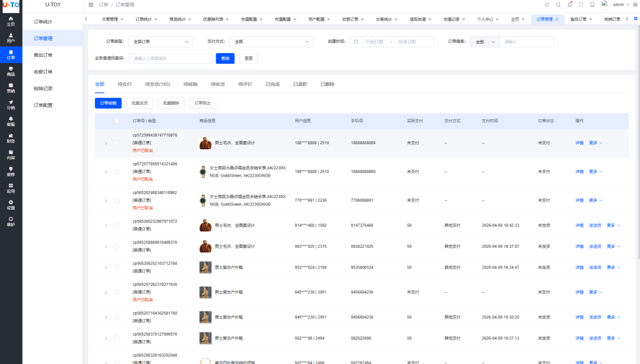Click the 批量发货 button
Image resolution: width=640 pixels, height=364 pixels.
(x=139, y=103)
